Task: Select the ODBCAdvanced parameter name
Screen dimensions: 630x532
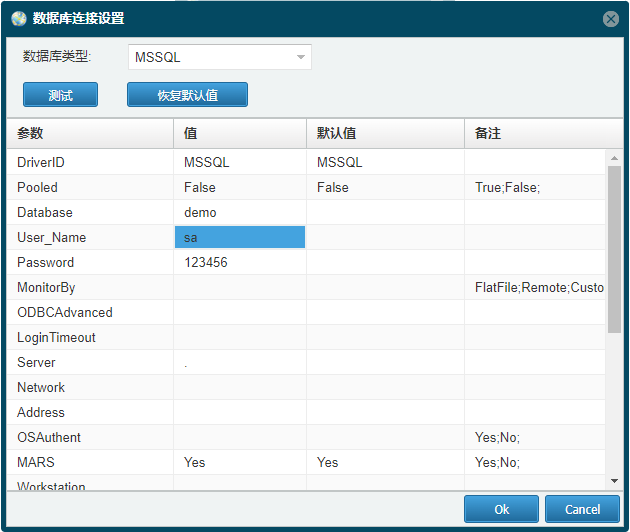Action: click(65, 312)
